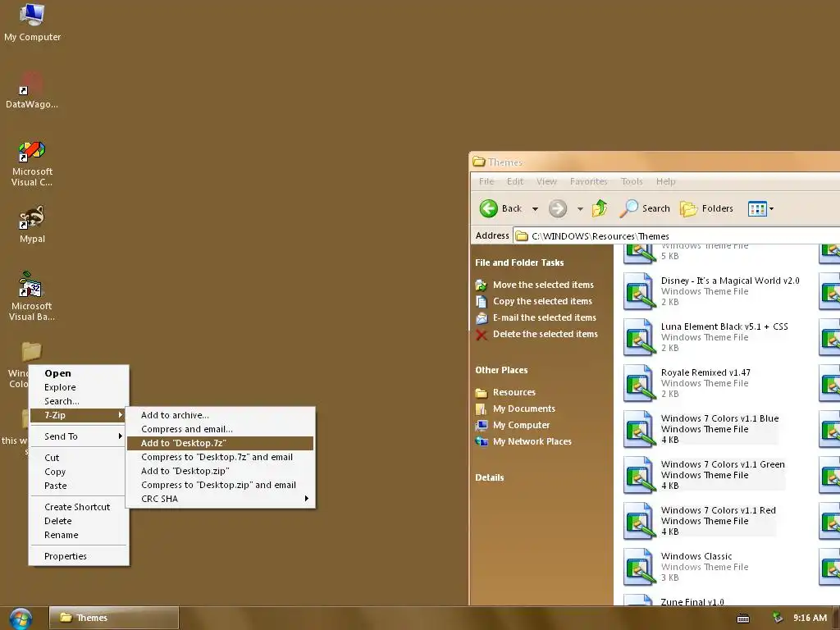Open My Computer desktop icon
This screenshot has width=840, height=630.
[x=32, y=21]
